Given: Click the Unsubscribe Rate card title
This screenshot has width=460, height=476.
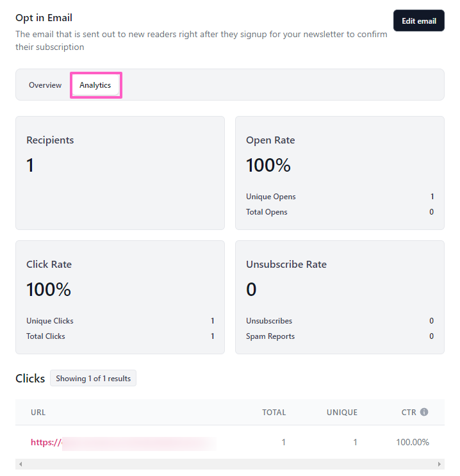Looking at the screenshot, I should click(x=286, y=265).
